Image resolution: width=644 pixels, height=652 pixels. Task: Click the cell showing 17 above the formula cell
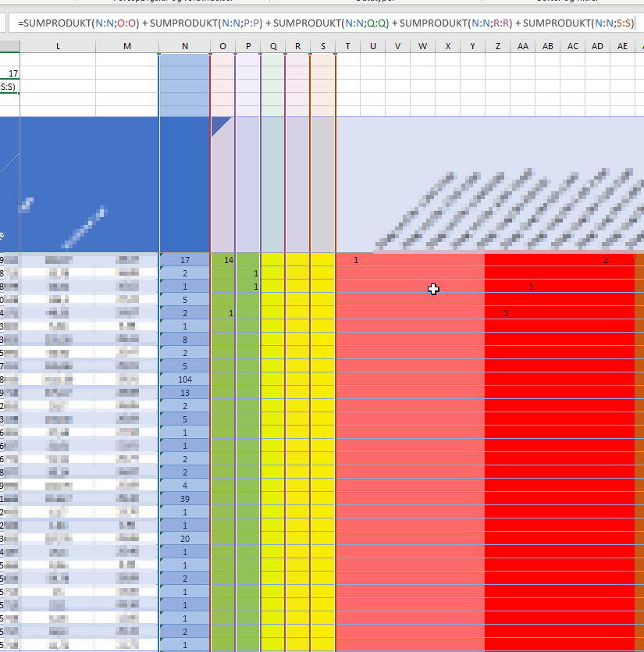[x=9, y=73]
